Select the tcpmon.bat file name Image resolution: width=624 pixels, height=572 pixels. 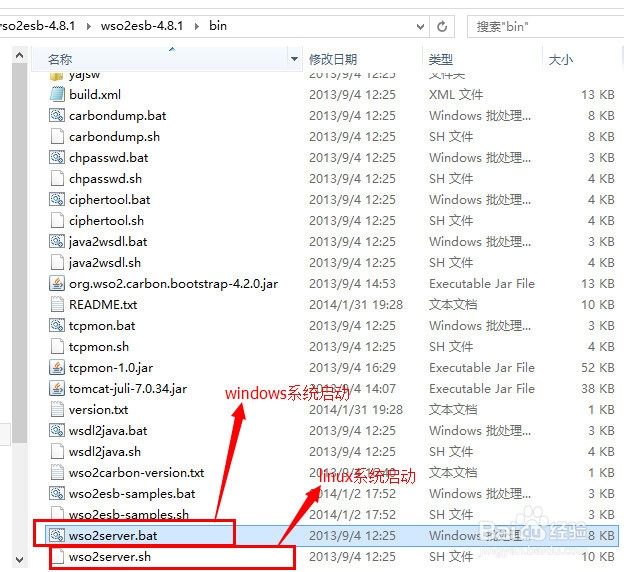tap(102, 326)
